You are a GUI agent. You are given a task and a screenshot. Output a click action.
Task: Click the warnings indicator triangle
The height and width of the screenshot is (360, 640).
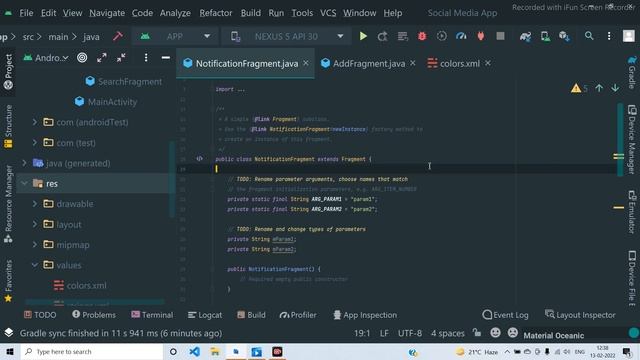(576, 88)
